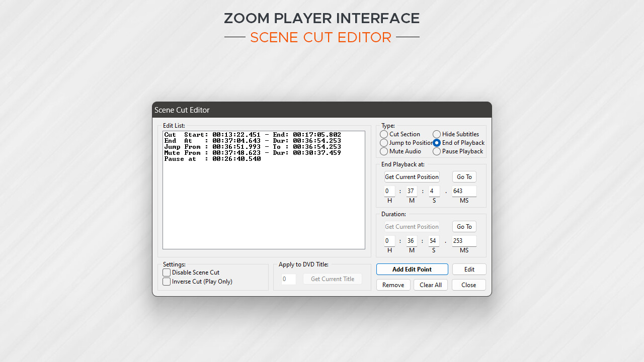Screen dimensions: 644x362
Task: Click the milliseconds field showing 253
Action: pyautogui.click(x=463, y=241)
